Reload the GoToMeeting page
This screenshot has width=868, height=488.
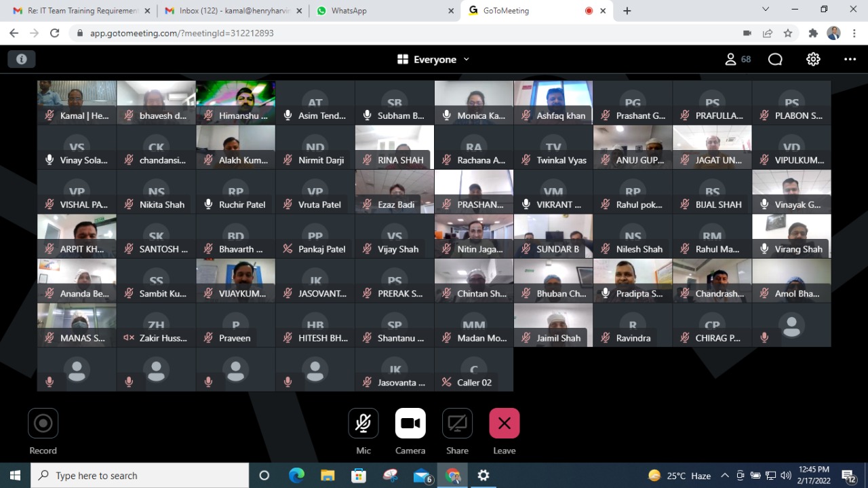55,33
